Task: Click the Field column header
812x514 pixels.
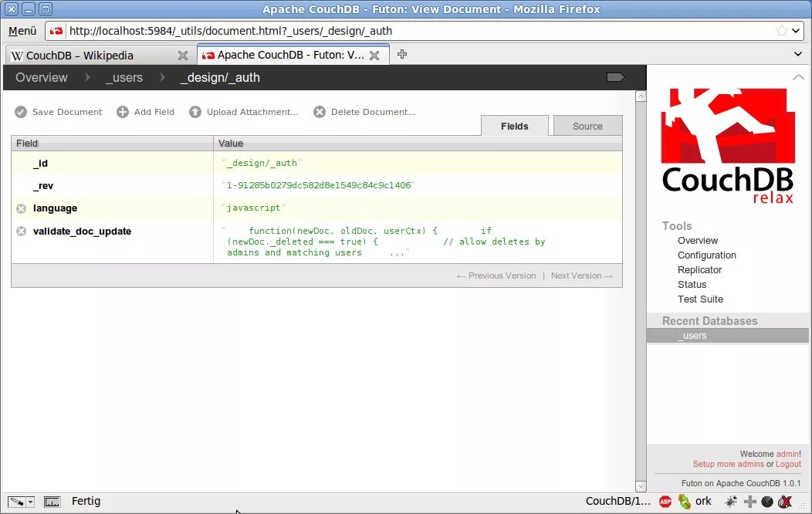Action: [112, 144]
